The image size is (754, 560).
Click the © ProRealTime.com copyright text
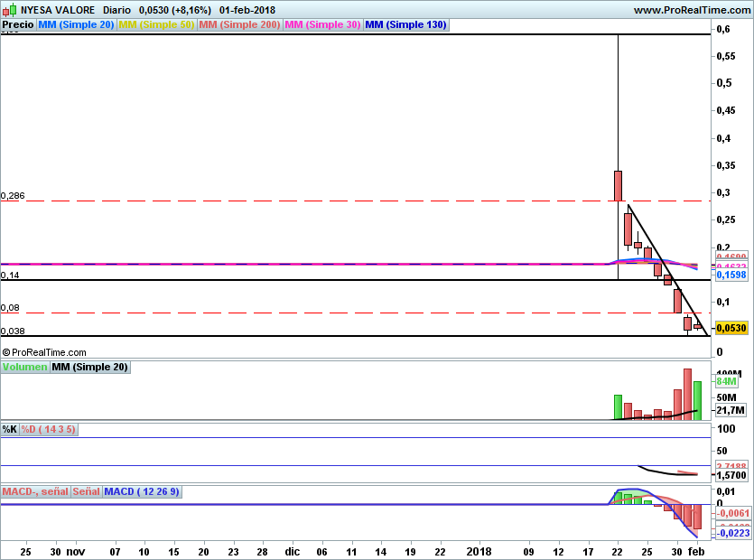click(45, 352)
